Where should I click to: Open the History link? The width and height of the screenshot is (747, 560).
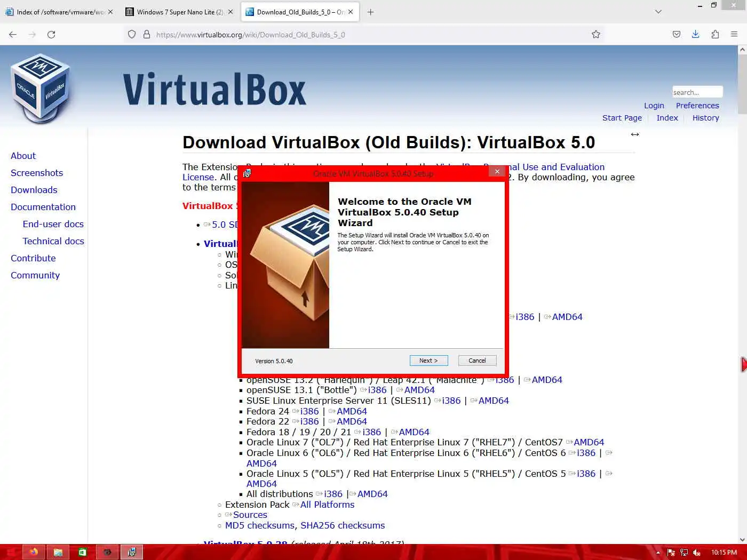(x=705, y=118)
